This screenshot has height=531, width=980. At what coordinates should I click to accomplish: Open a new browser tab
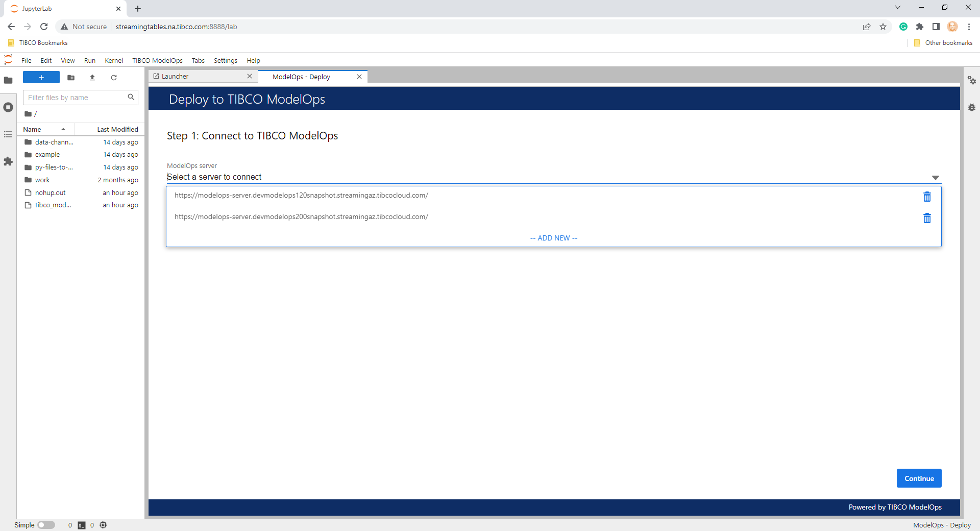[138, 9]
